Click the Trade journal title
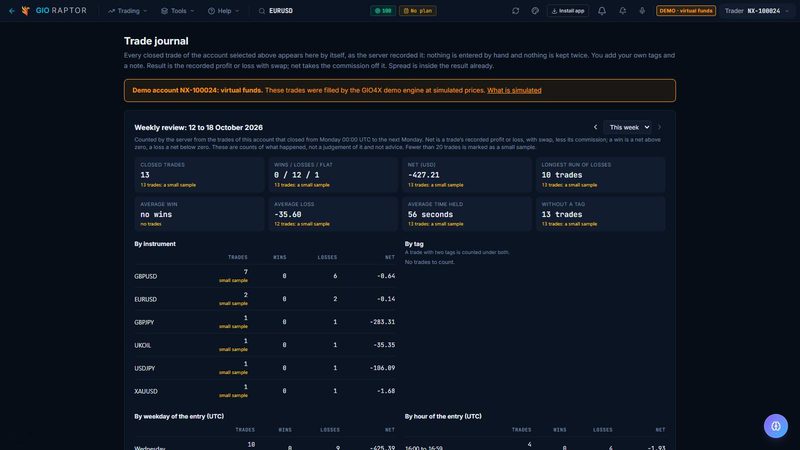Image resolution: width=800 pixels, height=450 pixels. pyautogui.click(x=156, y=41)
